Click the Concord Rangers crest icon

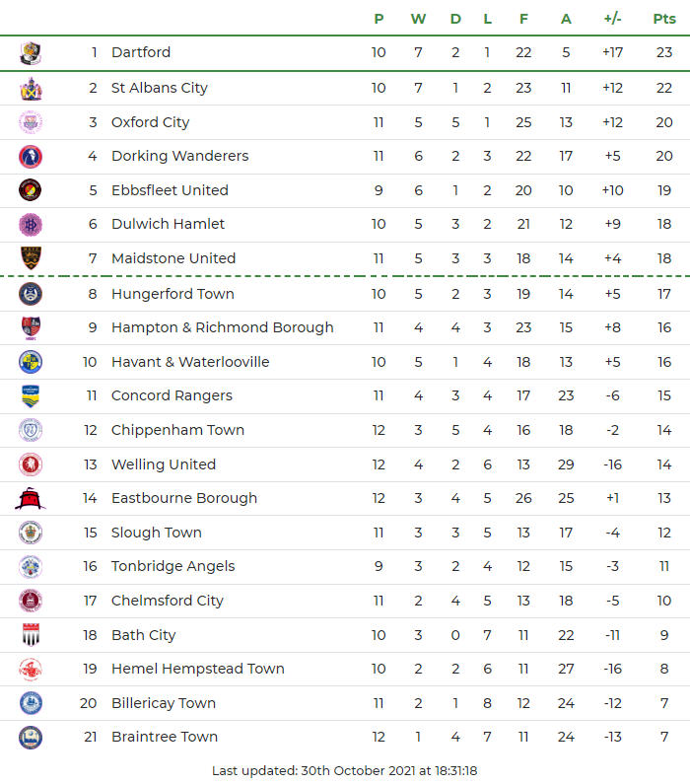click(31, 395)
